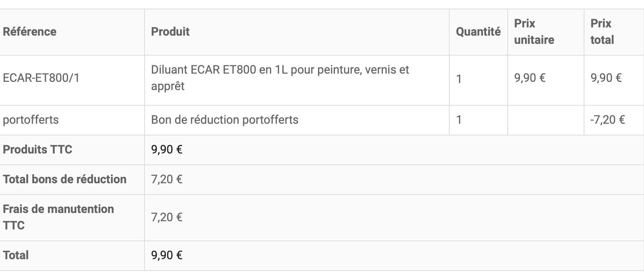Click the Frais de manutention 7,20 € value
This screenshot has width=644, height=278.
click(x=167, y=217)
